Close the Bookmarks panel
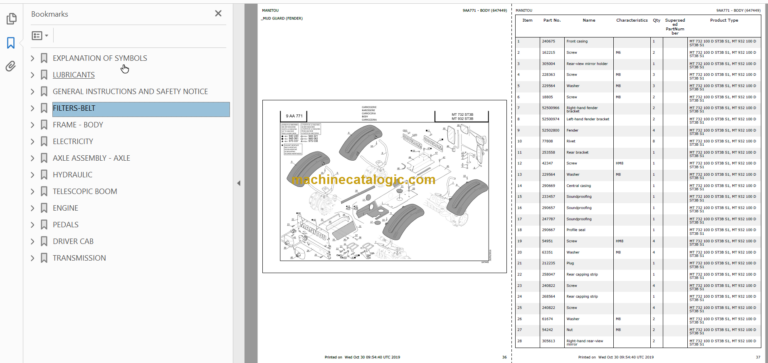 click(x=218, y=14)
